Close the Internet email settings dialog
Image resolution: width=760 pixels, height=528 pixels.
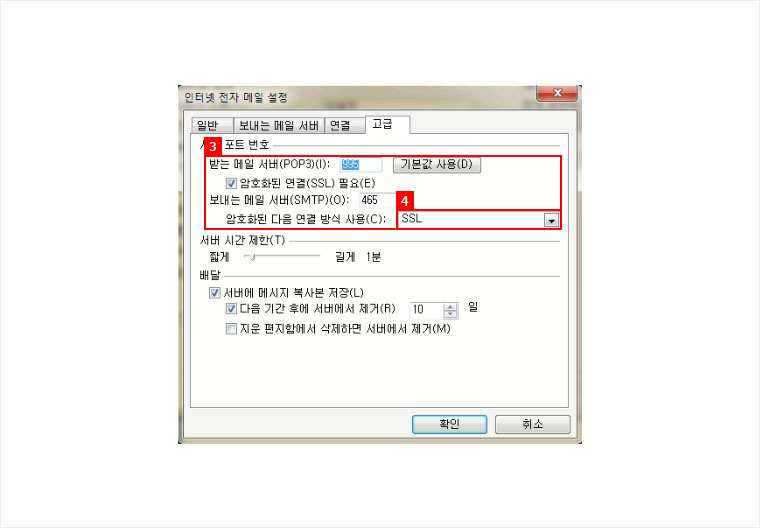[x=557, y=93]
